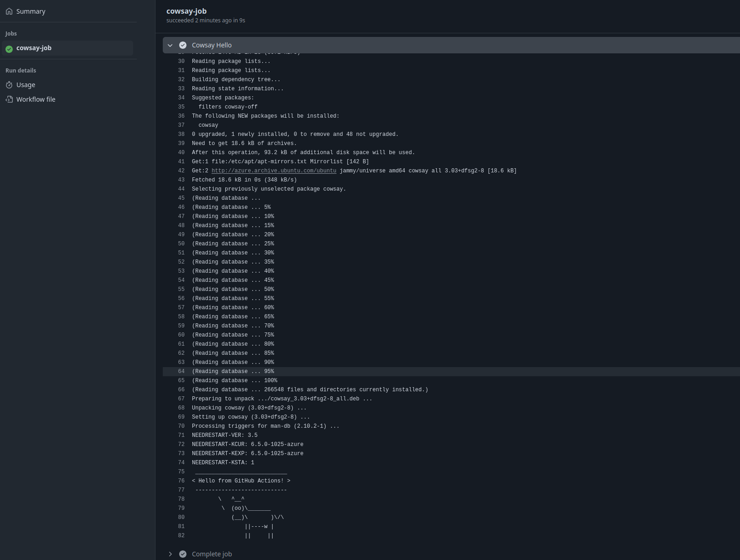The height and width of the screenshot is (560, 740).
Task: Click the clock icon next to Usage
Action: pyautogui.click(x=9, y=85)
